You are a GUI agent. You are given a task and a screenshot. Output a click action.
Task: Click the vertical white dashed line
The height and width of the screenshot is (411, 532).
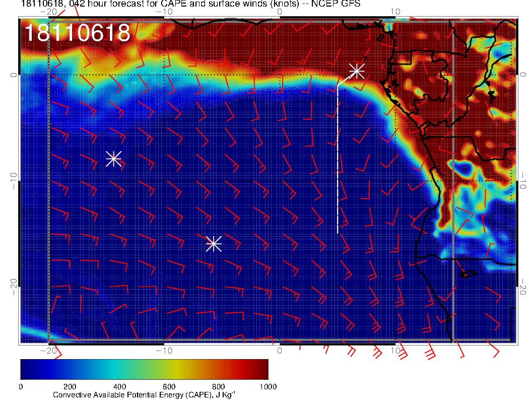tap(337, 161)
